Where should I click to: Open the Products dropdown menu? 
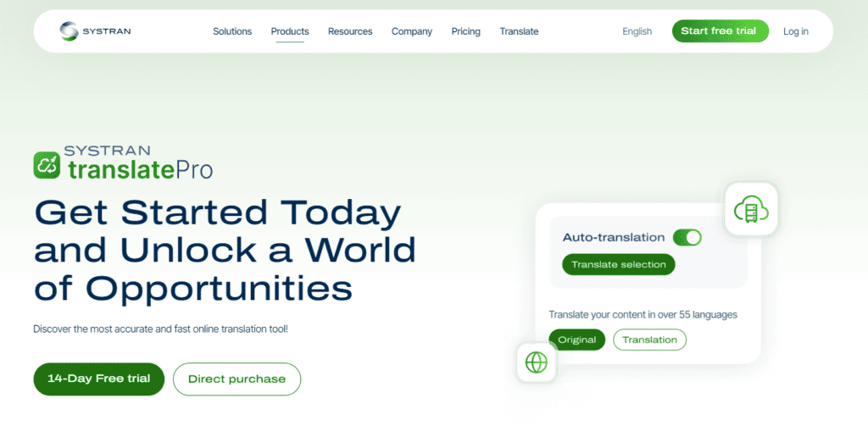[290, 31]
